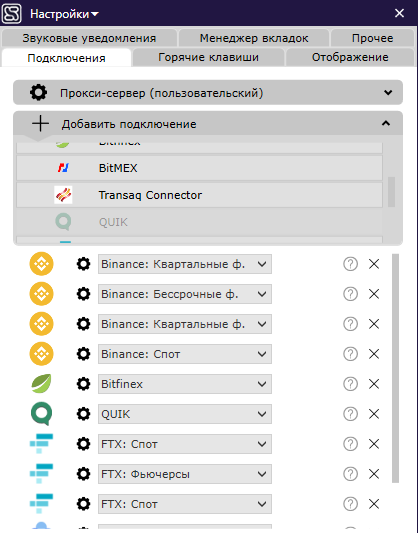Click the connections list vertical scrollbar

coord(395,368)
